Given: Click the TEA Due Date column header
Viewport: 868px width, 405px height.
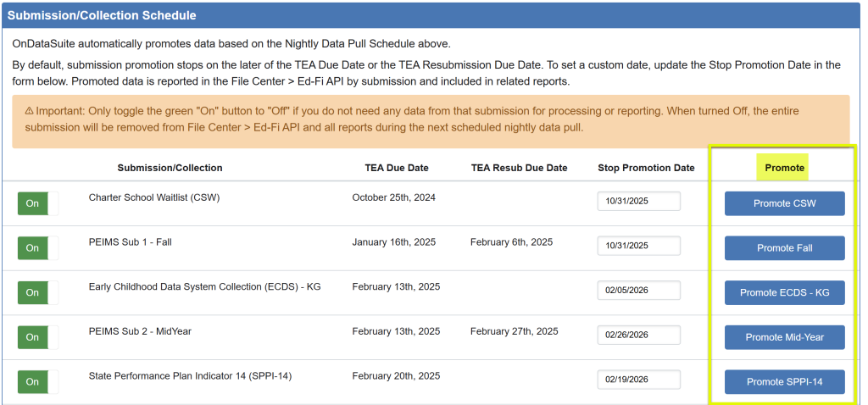Looking at the screenshot, I should (x=391, y=168).
